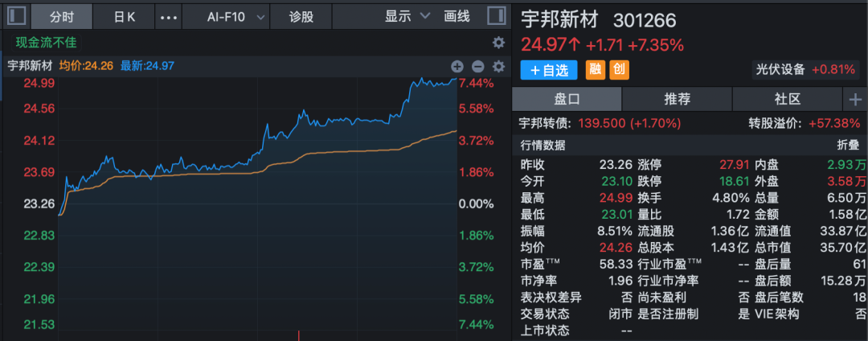Open the 诊股 stock diagnosis tab

301,17
